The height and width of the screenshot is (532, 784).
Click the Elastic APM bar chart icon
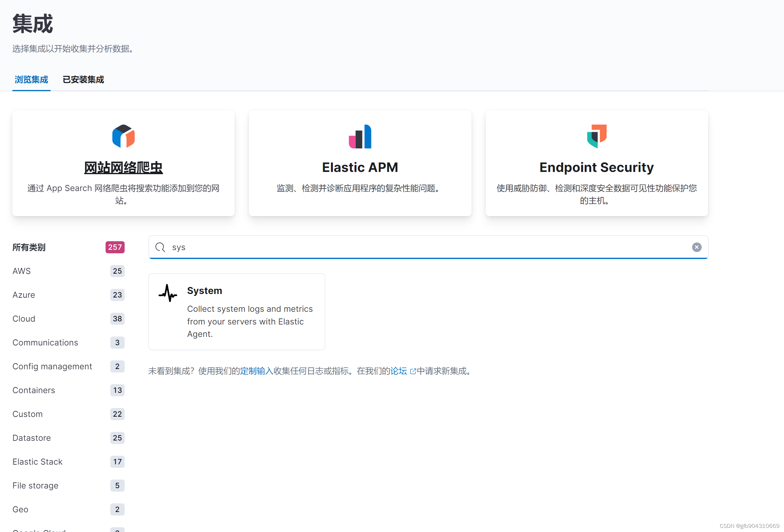(x=360, y=136)
